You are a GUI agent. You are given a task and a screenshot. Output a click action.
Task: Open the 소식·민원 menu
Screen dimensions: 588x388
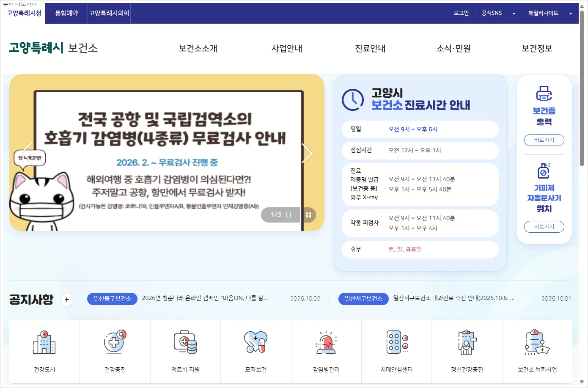point(453,49)
